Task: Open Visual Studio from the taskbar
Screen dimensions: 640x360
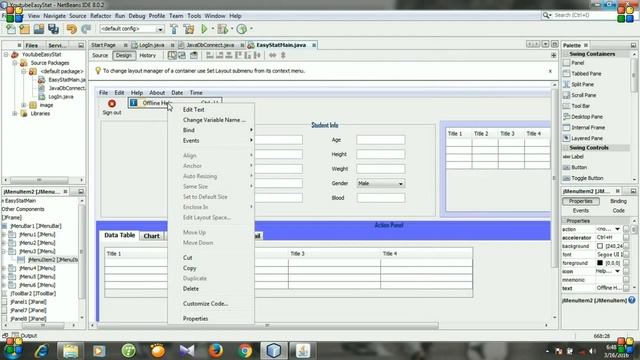Action: pos(187,351)
